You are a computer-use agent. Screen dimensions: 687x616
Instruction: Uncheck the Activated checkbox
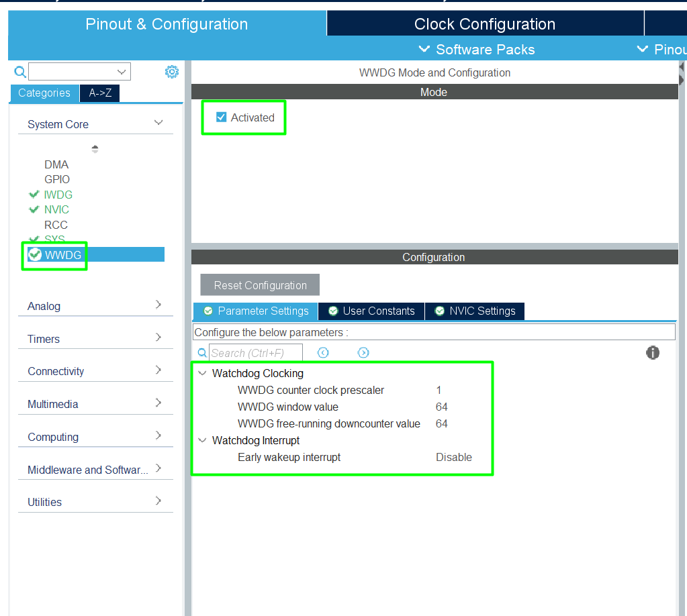(222, 117)
